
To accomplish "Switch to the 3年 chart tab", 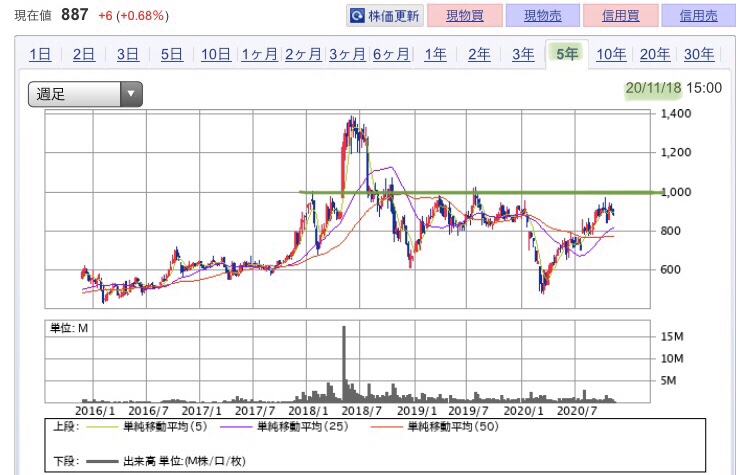I will (x=523, y=54).
